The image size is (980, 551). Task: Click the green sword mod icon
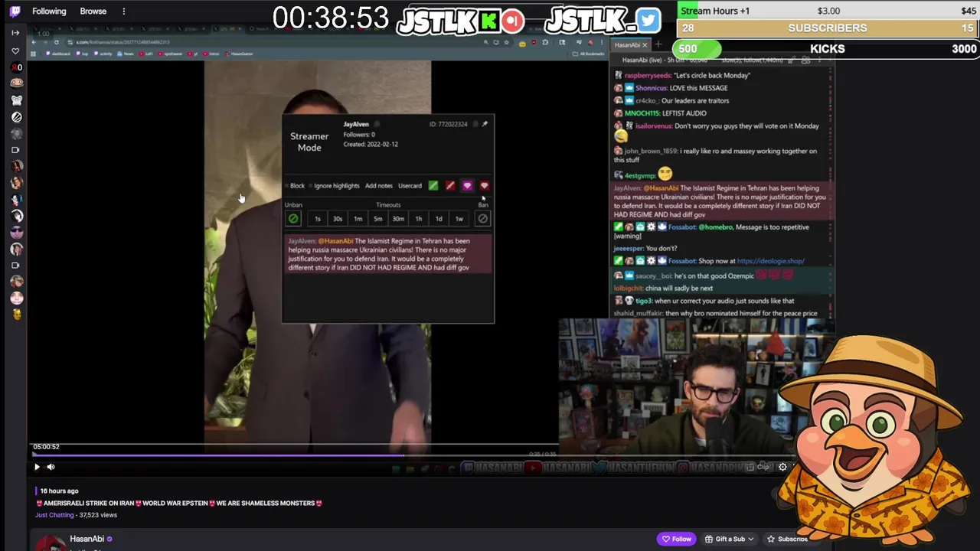coord(433,186)
